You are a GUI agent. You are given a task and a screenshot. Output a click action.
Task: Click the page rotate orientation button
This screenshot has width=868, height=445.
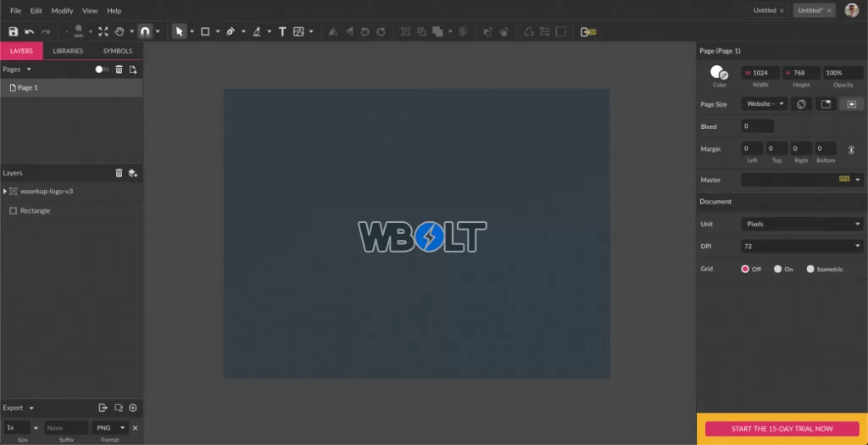pyautogui.click(x=801, y=103)
